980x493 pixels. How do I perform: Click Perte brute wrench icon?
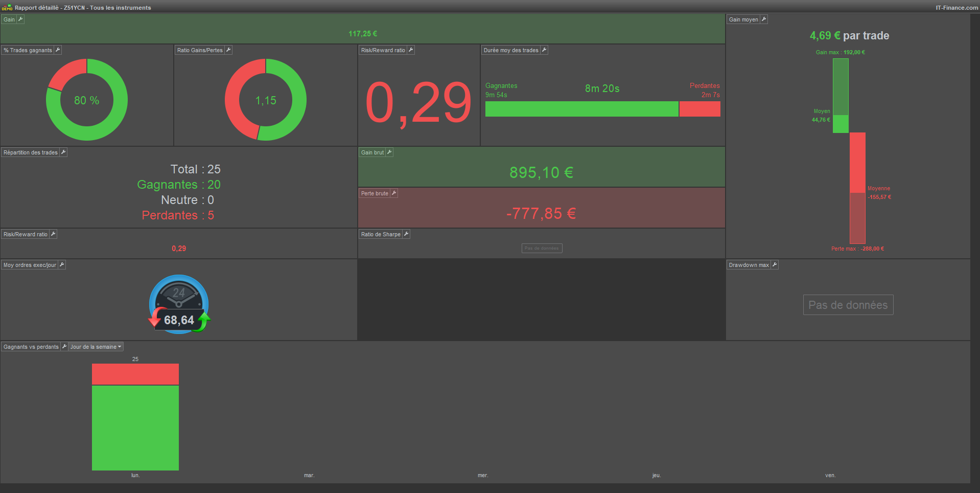(394, 193)
